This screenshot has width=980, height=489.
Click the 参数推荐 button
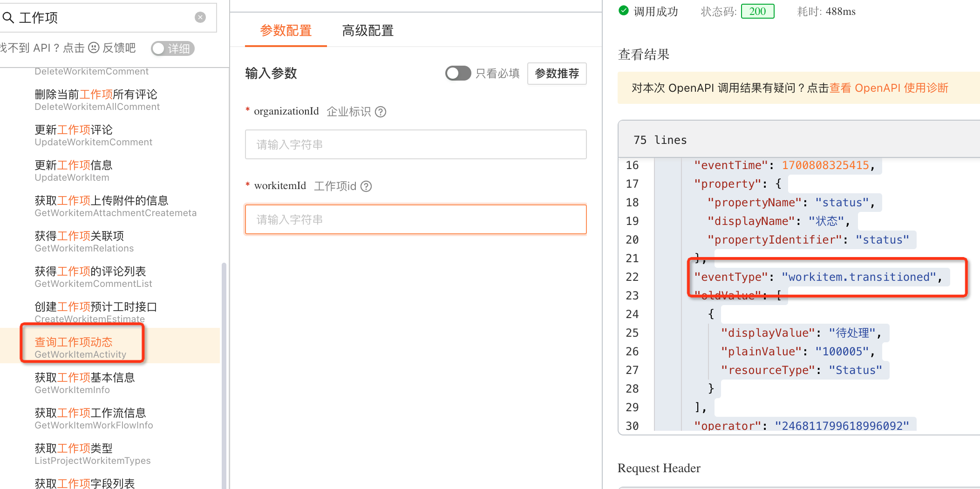pyautogui.click(x=557, y=74)
